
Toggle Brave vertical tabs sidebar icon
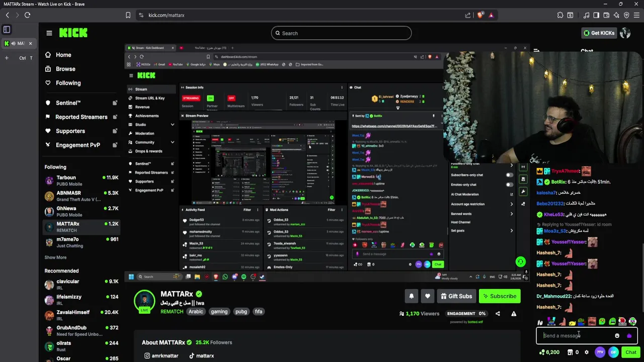click(x=7, y=30)
